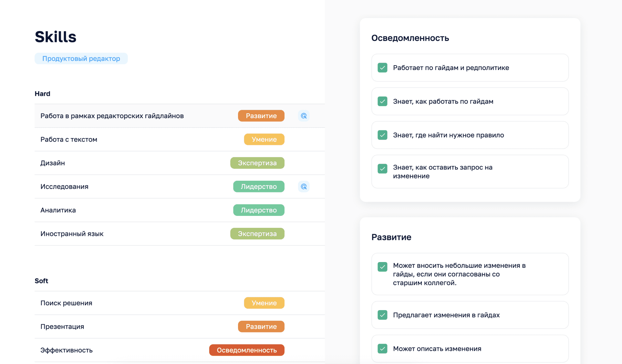Toggle "Знает, как оставить запрос на изменение"
622x364 pixels.
click(x=382, y=168)
